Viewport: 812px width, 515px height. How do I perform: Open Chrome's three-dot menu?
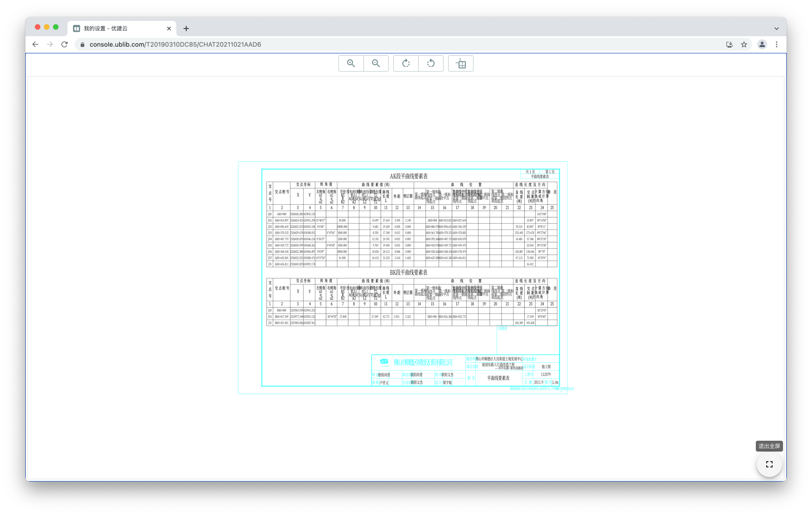pos(777,44)
